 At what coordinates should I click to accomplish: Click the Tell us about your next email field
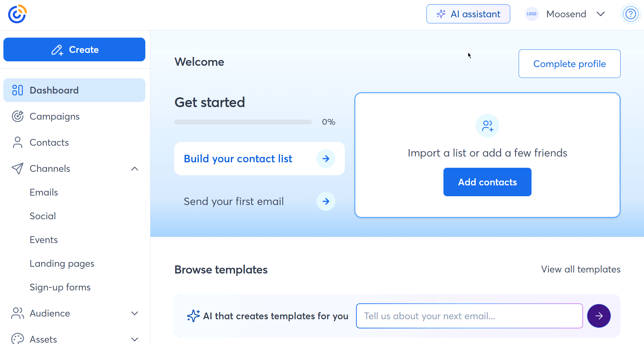coord(469,316)
